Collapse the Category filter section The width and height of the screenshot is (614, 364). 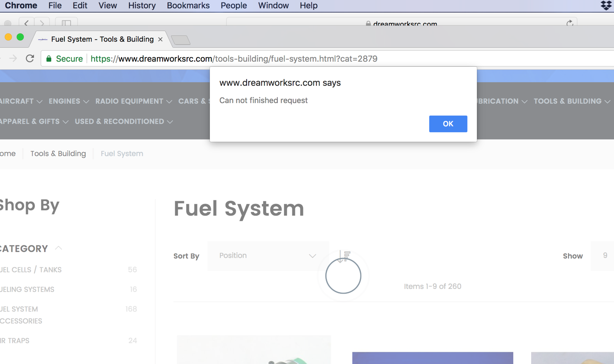click(59, 248)
